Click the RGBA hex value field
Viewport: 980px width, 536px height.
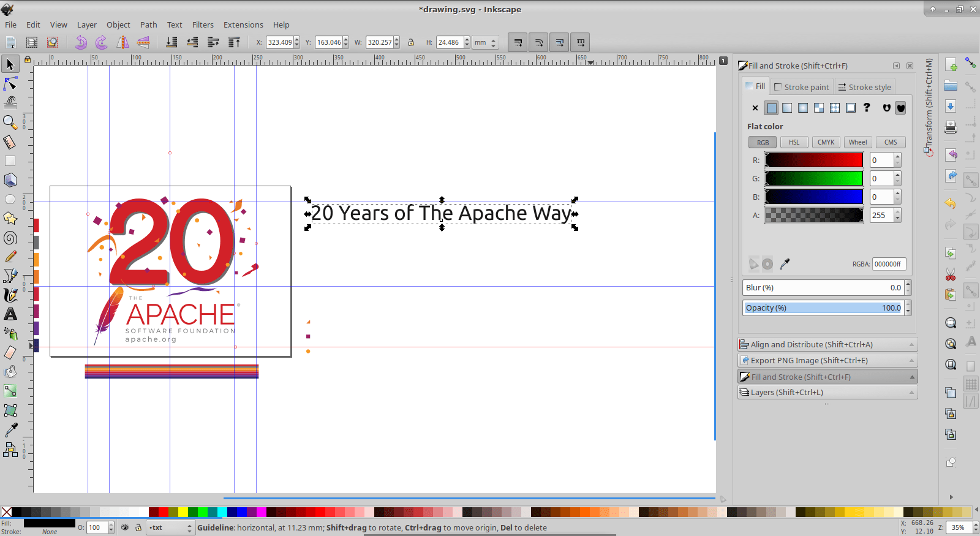888,264
